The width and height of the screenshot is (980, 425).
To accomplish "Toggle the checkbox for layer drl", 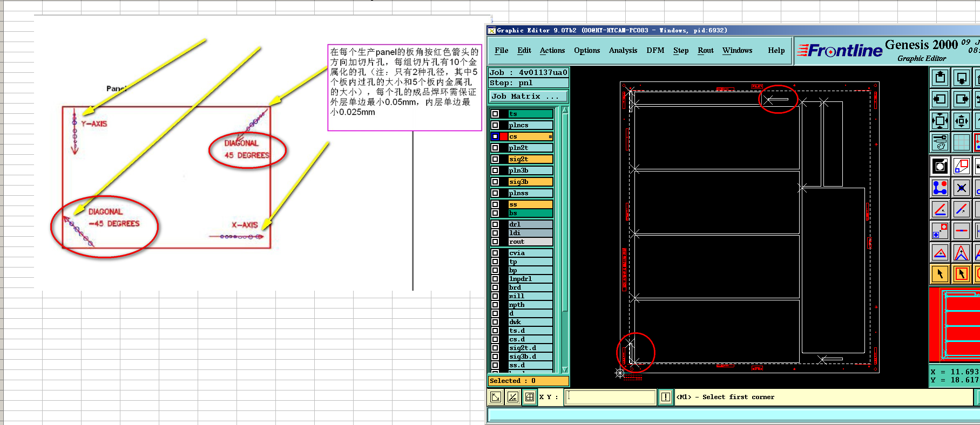I will [x=495, y=224].
